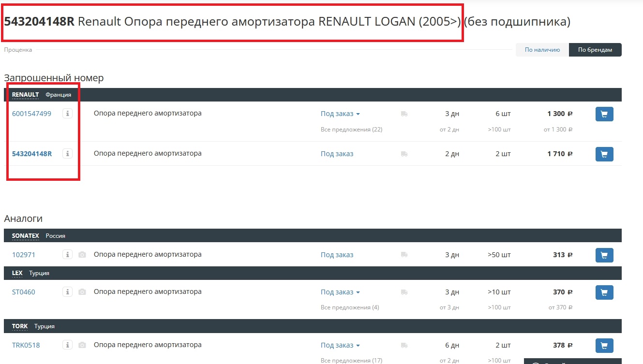Click '2 дн' delivery time for 543204148R

click(452, 154)
